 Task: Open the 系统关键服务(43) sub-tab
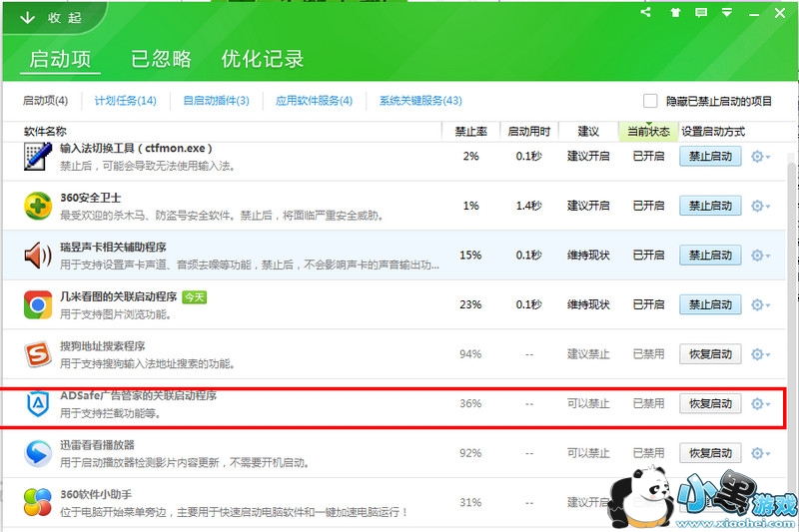(420, 100)
